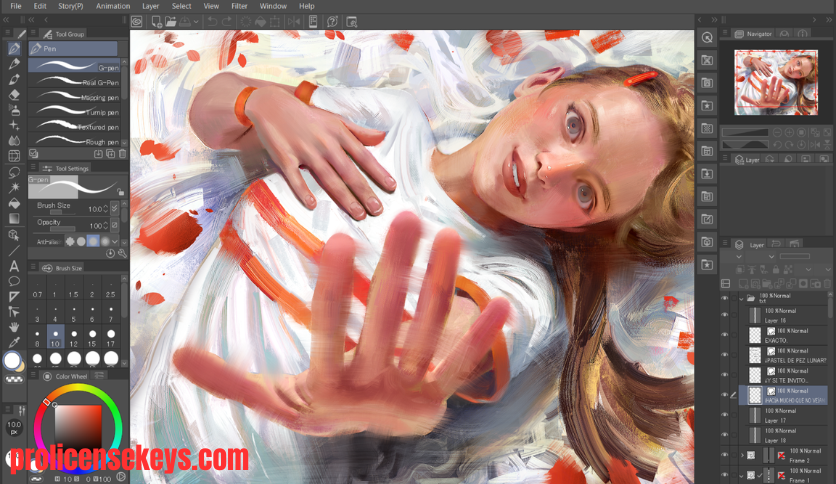Adjust the Brush Size slider
The image size is (836, 484).
point(62,212)
